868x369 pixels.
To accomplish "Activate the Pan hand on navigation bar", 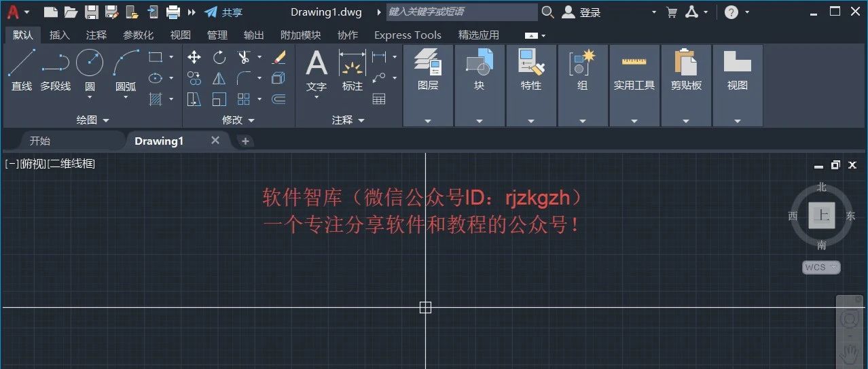I will click(849, 354).
